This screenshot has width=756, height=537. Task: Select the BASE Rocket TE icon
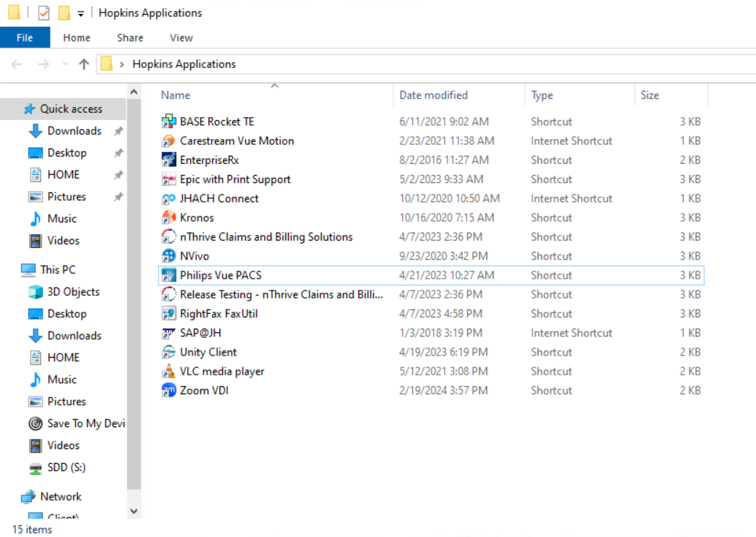(x=168, y=121)
